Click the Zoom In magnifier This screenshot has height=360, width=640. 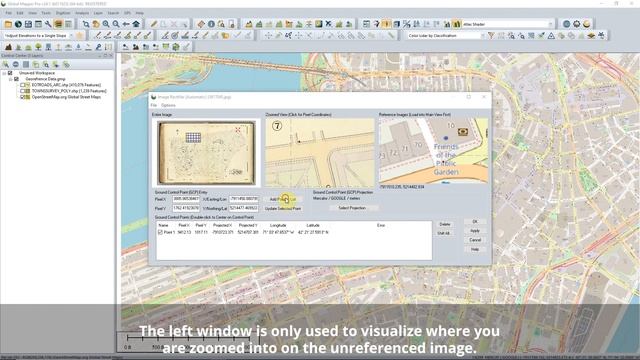click(106, 24)
